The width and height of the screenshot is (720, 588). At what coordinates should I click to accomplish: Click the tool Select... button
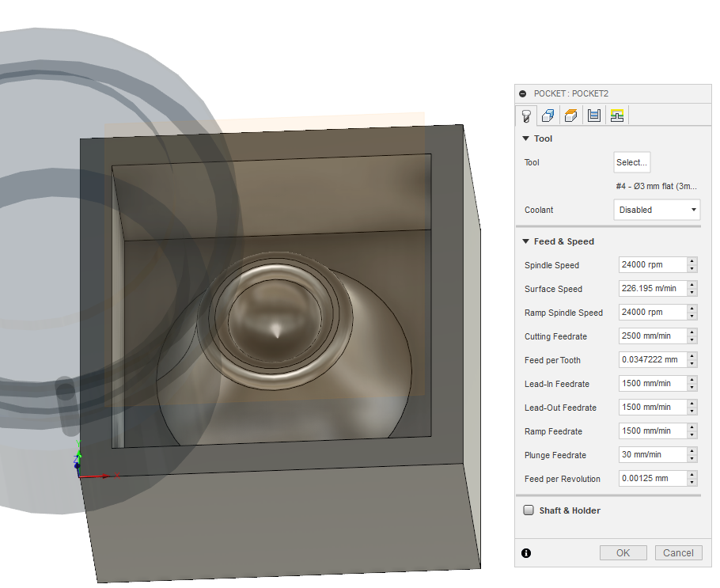pyautogui.click(x=632, y=162)
